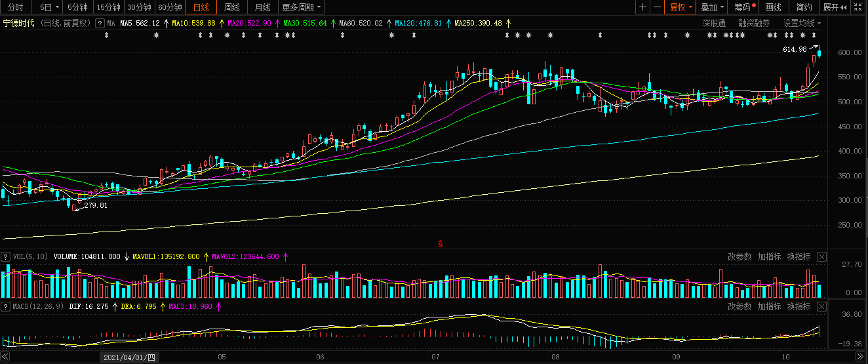Image resolution: width=868 pixels, height=364 pixels.
Task: Click the shrink/fullscreen arrows icon at top right
Action: click(x=859, y=7)
